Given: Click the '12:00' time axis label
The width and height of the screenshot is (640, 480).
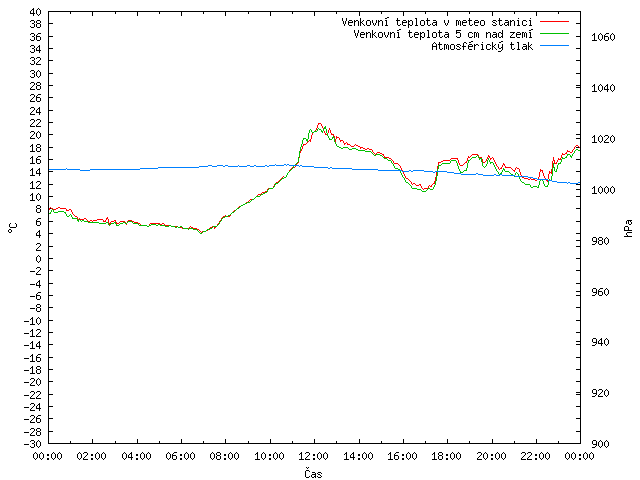Looking at the screenshot, I should point(313,456).
